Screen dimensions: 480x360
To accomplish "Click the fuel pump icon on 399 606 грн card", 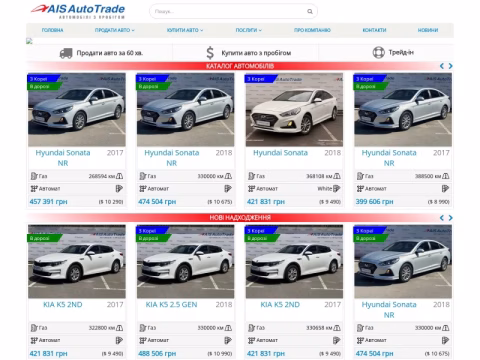I will tap(360, 176).
